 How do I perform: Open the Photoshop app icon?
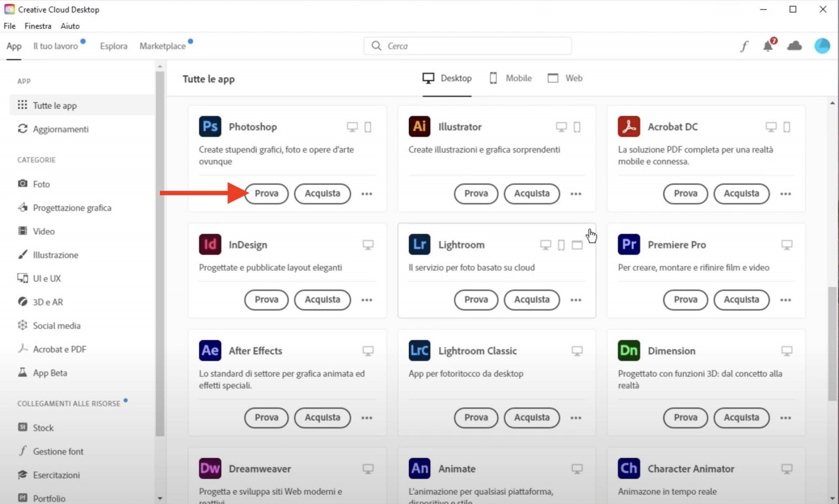pyautogui.click(x=210, y=126)
